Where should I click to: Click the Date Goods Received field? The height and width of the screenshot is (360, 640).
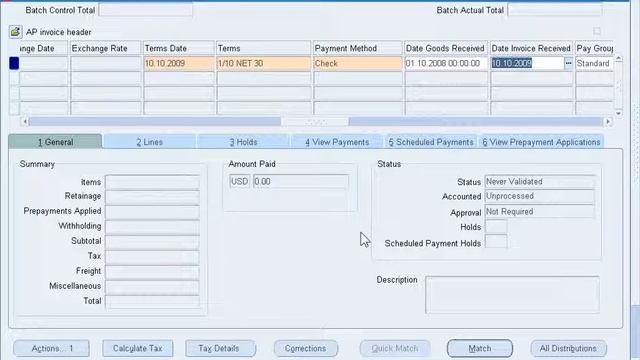446,63
